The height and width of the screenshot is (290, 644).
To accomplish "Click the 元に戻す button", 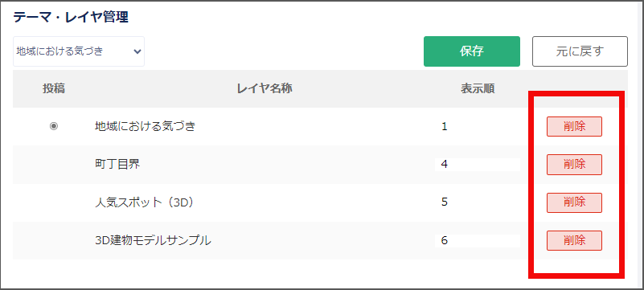I will coord(580,51).
